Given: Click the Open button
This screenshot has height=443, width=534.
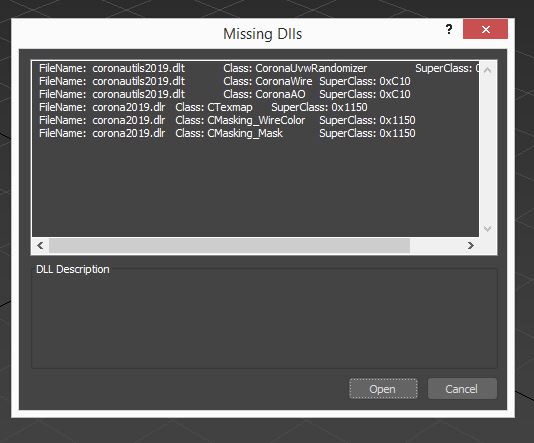Looking at the screenshot, I should (383, 389).
